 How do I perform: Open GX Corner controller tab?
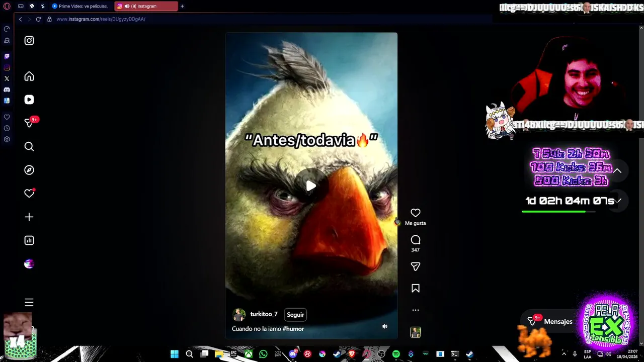coord(21,6)
